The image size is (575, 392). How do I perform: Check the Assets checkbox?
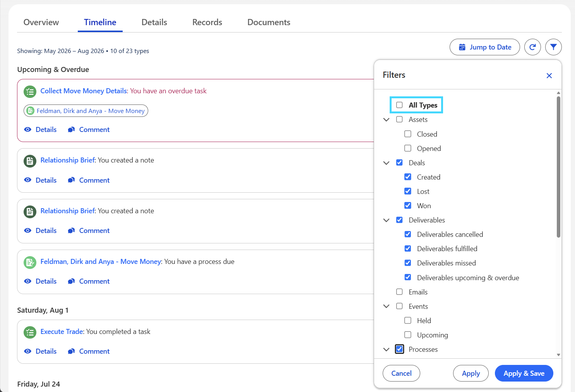[x=399, y=120]
